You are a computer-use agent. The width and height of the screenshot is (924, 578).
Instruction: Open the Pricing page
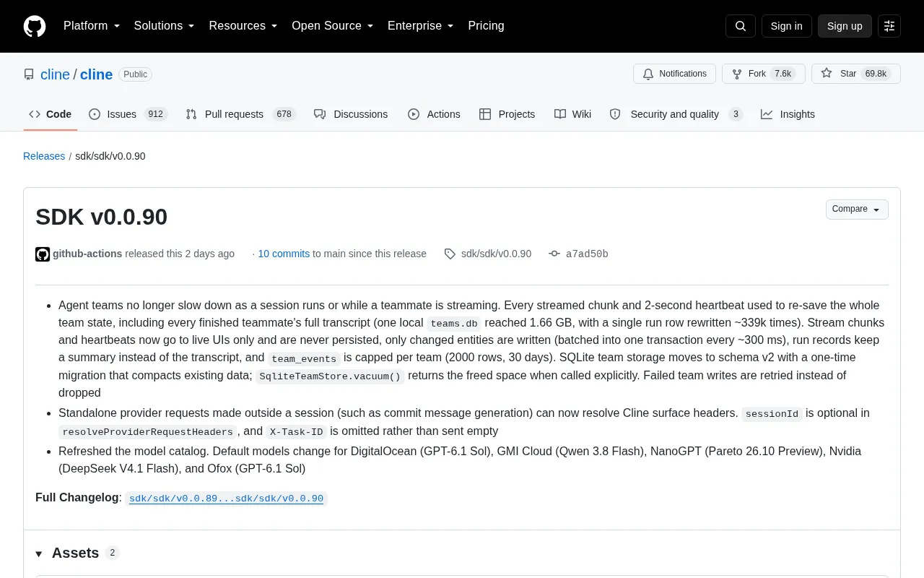[x=486, y=26]
